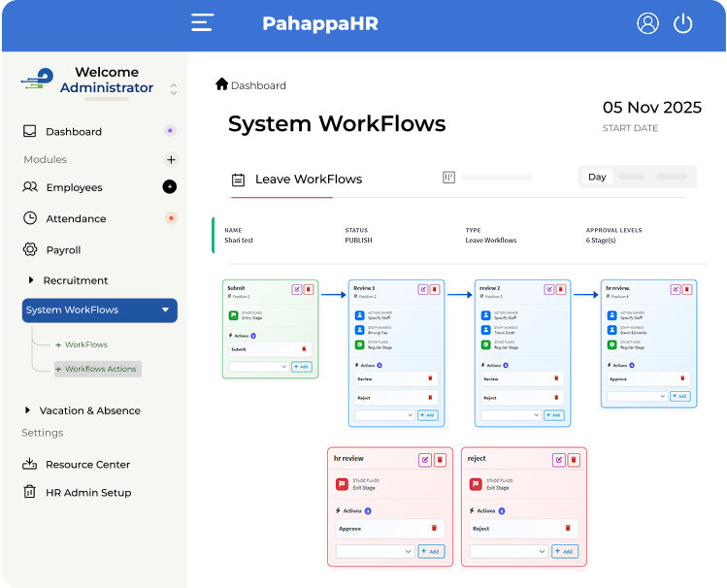Click the user profile icon
Screen dimensions: 727x588
click(x=647, y=23)
